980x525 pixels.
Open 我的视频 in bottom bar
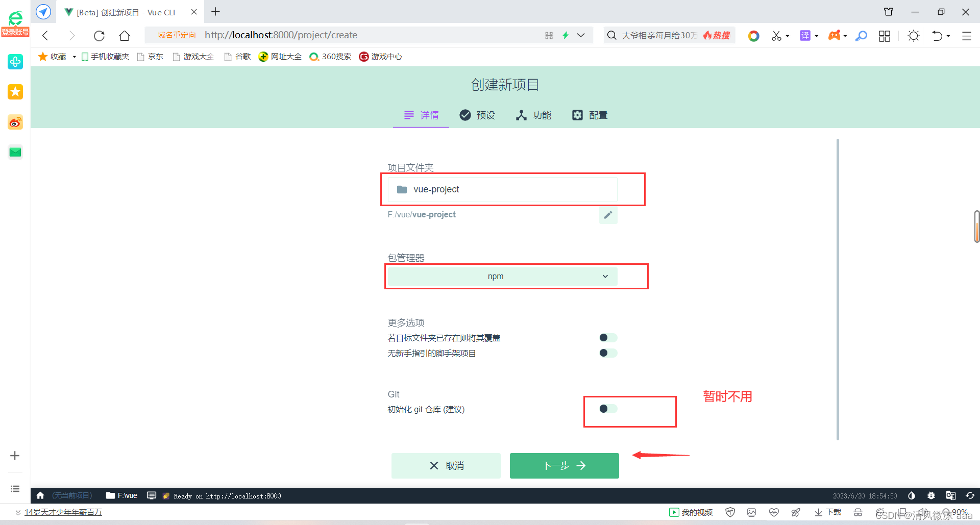click(691, 512)
